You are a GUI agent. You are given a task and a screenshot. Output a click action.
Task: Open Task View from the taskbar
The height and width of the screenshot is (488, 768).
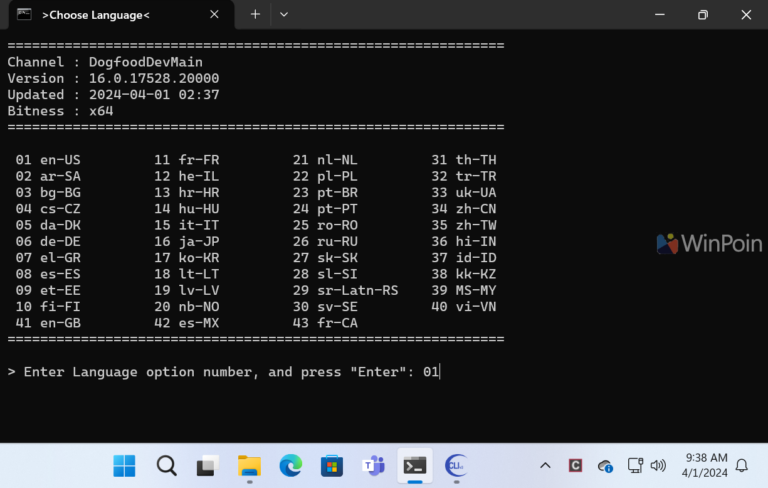click(207, 465)
